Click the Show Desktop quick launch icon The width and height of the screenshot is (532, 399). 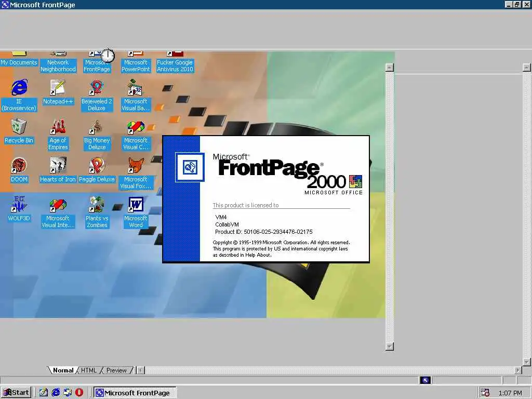(44, 392)
